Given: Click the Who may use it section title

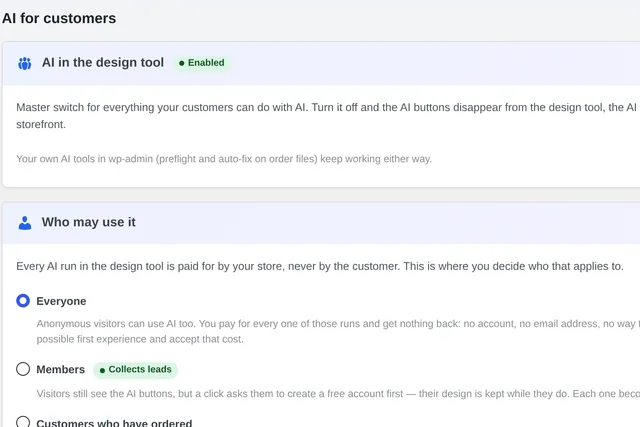Looking at the screenshot, I should point(89,222).
